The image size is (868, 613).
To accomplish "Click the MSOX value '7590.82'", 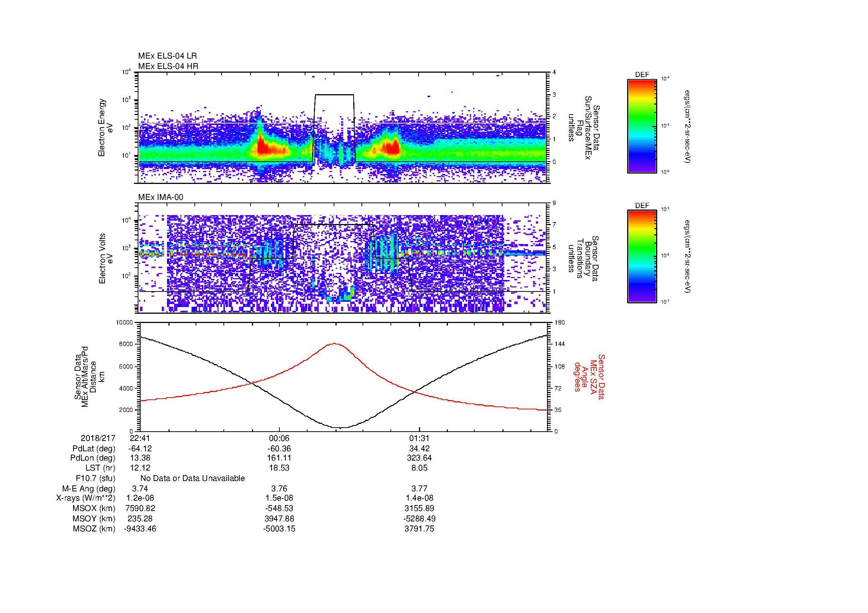I will (140, 508).
